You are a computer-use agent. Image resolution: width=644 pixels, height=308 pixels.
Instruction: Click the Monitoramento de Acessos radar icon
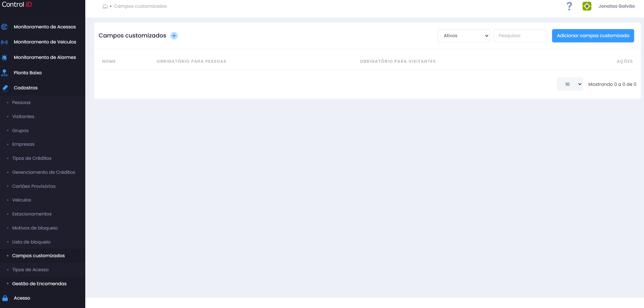point(5,27)
